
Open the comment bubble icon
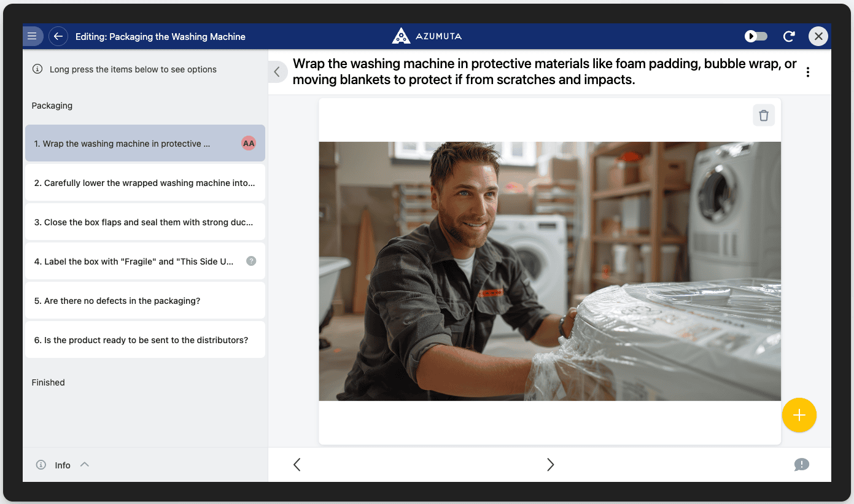[x=801, y=465]
